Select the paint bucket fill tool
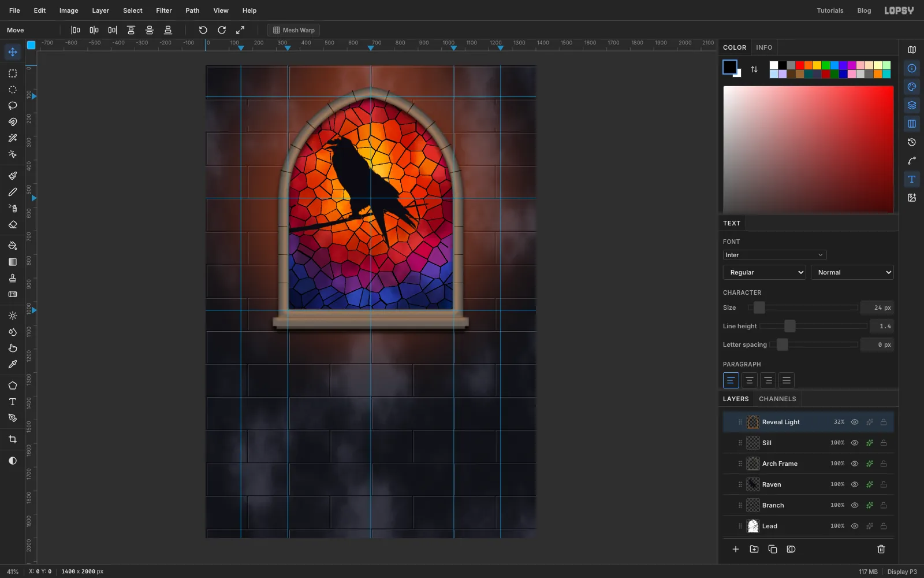This screenshot has height=578, width=924. coord(13,246)
